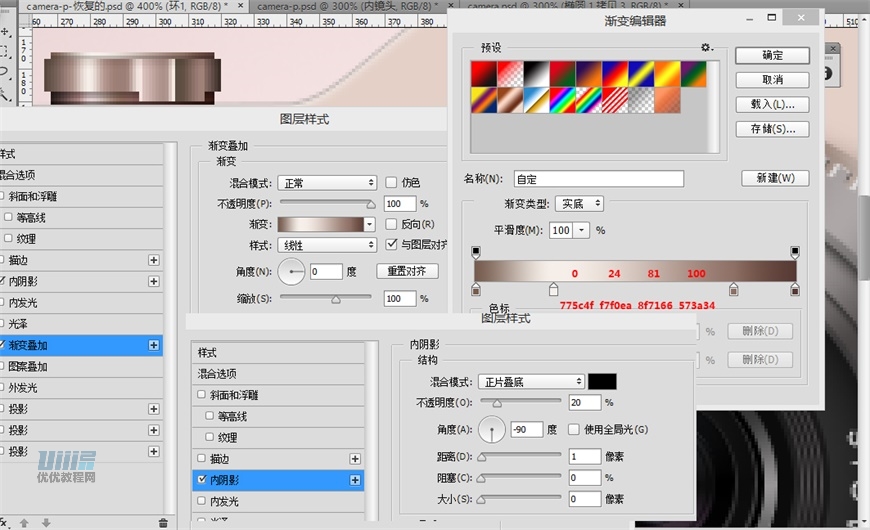
Task: Check 纹理 in the front style list
Action: pyautogui.click(x=209, y=437)
